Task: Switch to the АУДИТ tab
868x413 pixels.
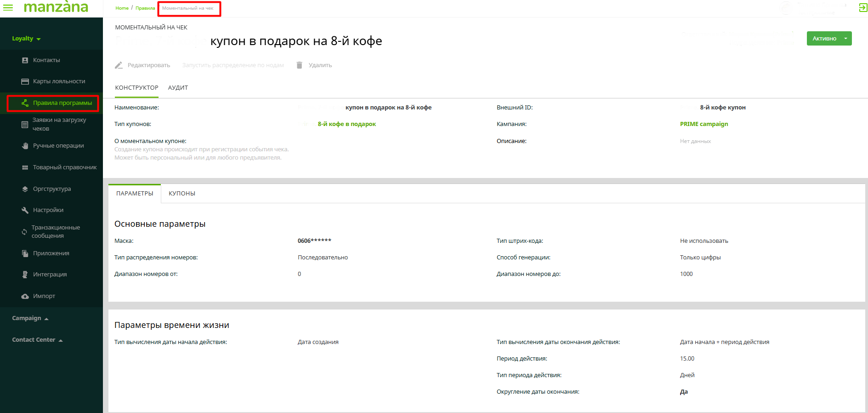Action: [178, 88]
